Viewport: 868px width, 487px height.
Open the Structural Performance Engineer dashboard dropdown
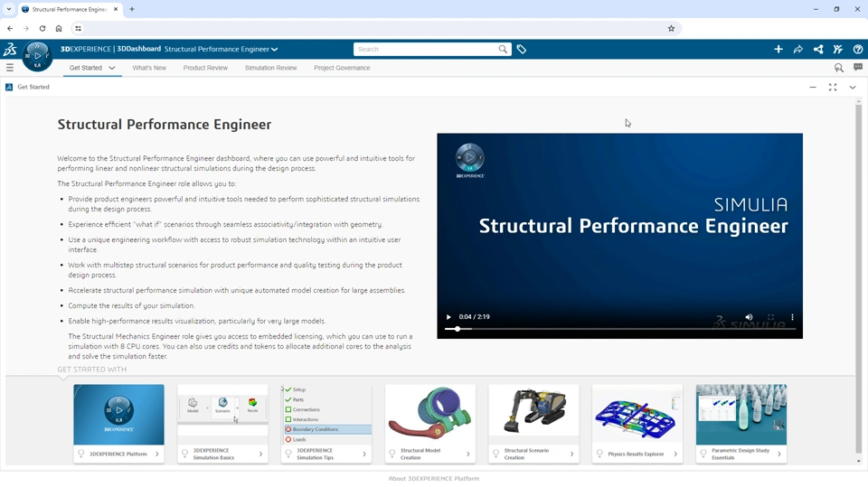point(221,50)
